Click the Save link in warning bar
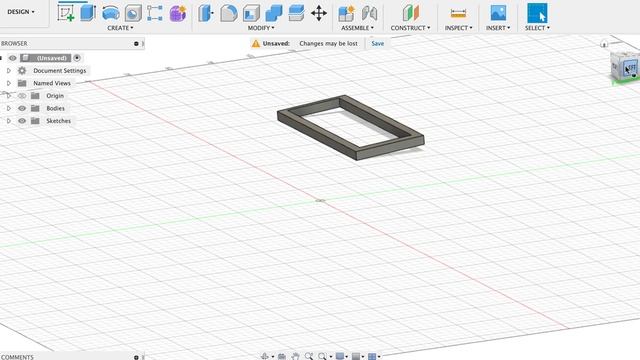Screen dimensions: 640x360 click(x=378, y=44)
